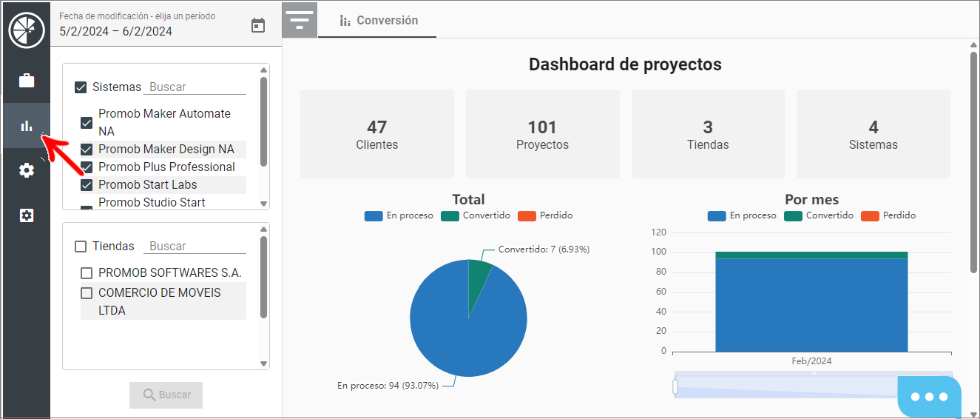Click the Convertido: 7 (6.93%) label
Viewport: 980px width, 419px height.
pos(544,249)
